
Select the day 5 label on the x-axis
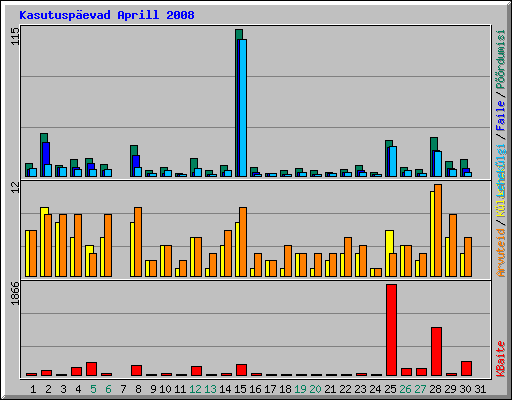pos(93,389)
